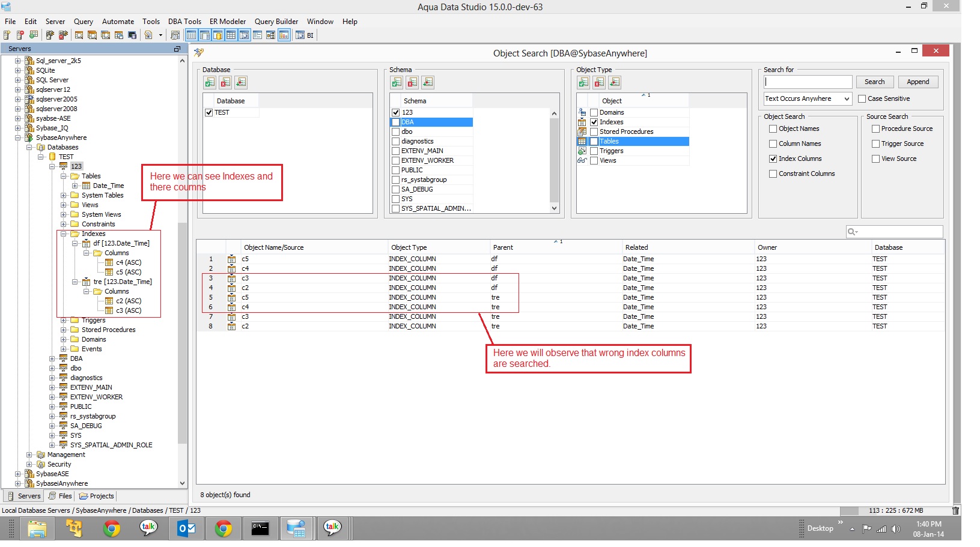Invert the schema selection via the Schema icon

pos(428,82)
